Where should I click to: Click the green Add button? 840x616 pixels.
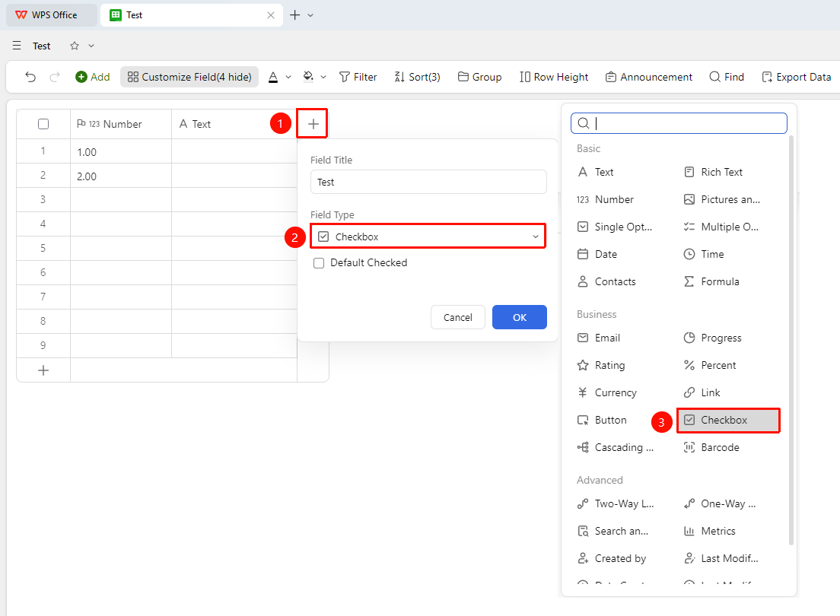click(x=93, y=77)
